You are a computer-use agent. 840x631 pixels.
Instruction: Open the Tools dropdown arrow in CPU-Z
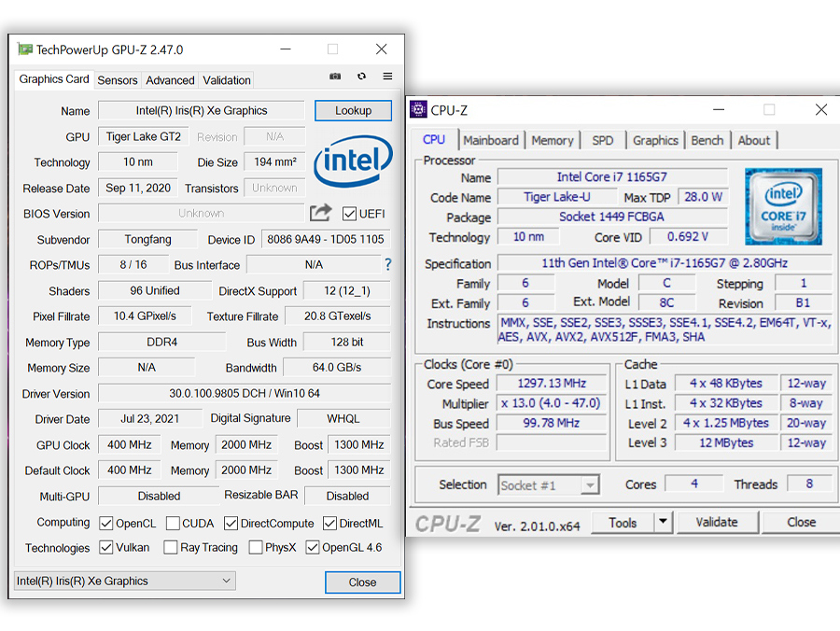pos(664,522)
